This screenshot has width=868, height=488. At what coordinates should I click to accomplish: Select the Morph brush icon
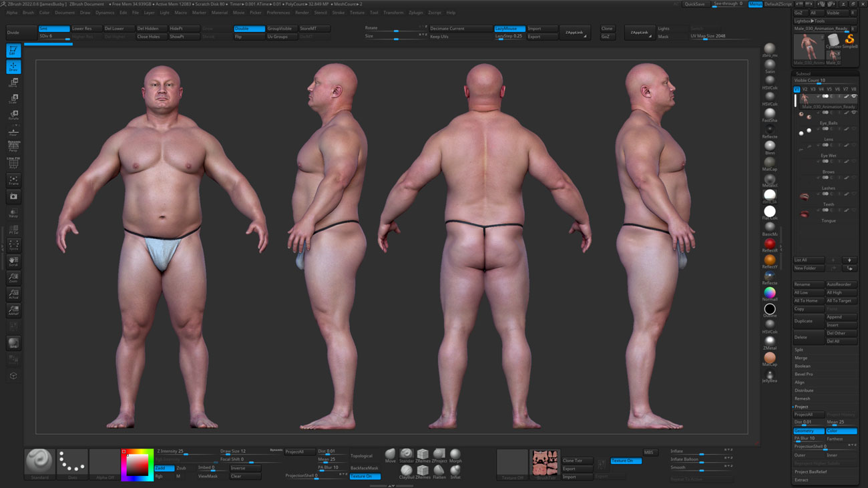coord(456,453)
